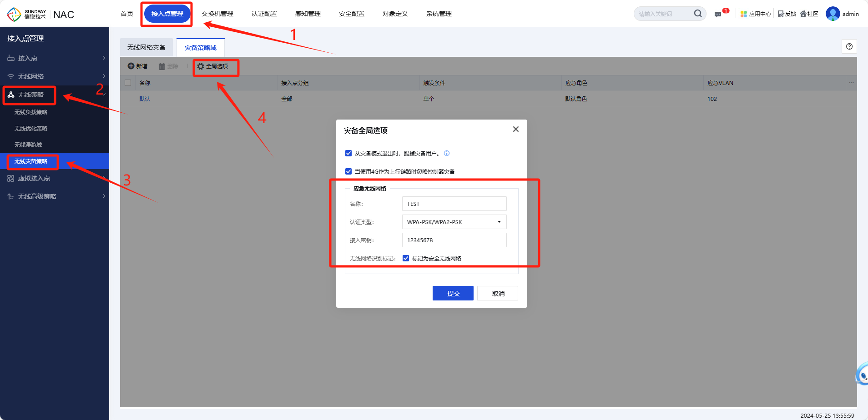868x420 pixels.
Task: Open 感知管理 top menu
Action: pos(308,14)
